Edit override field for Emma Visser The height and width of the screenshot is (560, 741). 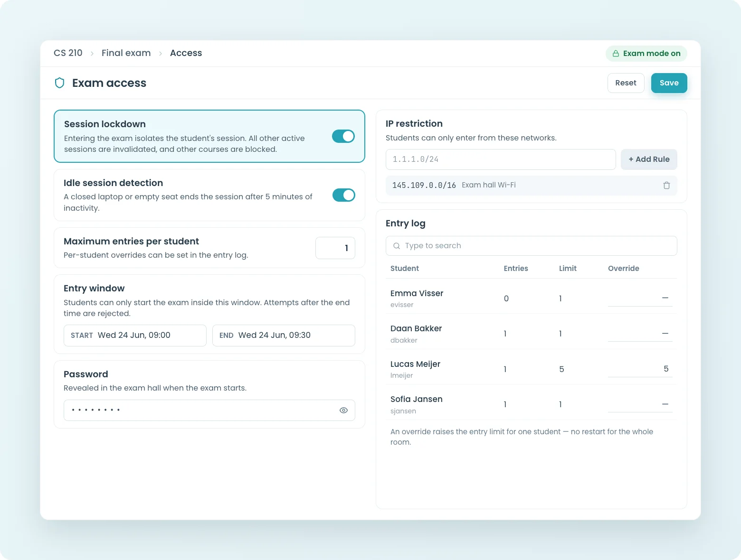pyautogui.click(x=640, y=298)
